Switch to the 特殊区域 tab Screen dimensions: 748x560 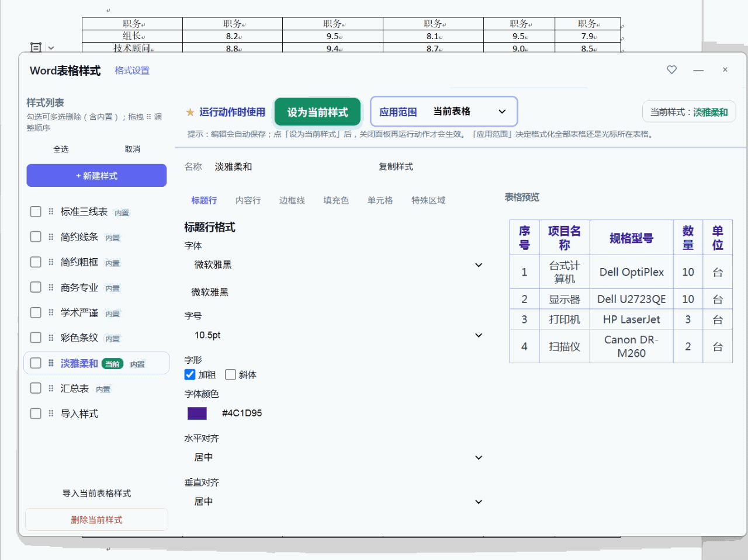(x=428, y=200)
